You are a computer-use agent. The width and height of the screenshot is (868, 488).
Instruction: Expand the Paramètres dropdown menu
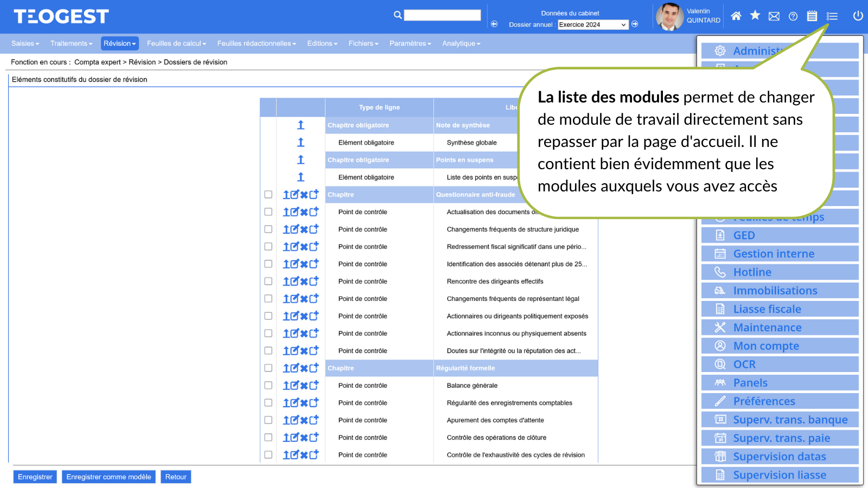tap(410, 43)
